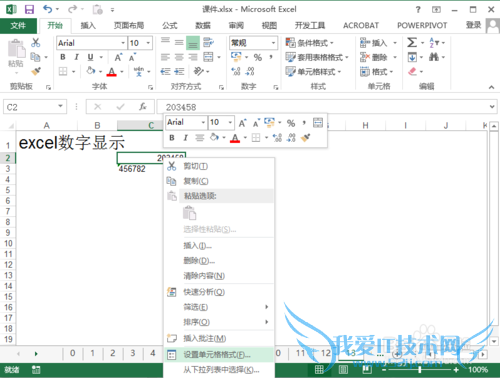Expand the formula bar chevron

point(492,107)
